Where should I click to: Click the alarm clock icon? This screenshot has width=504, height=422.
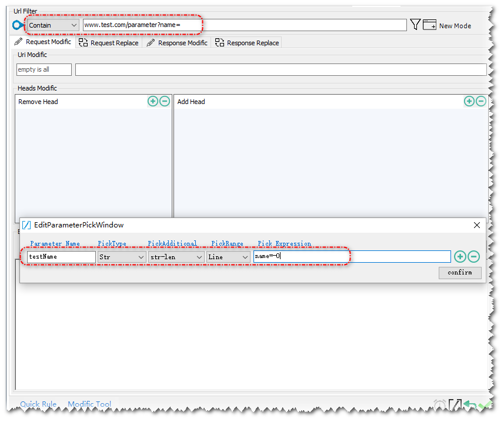point(439,404)
